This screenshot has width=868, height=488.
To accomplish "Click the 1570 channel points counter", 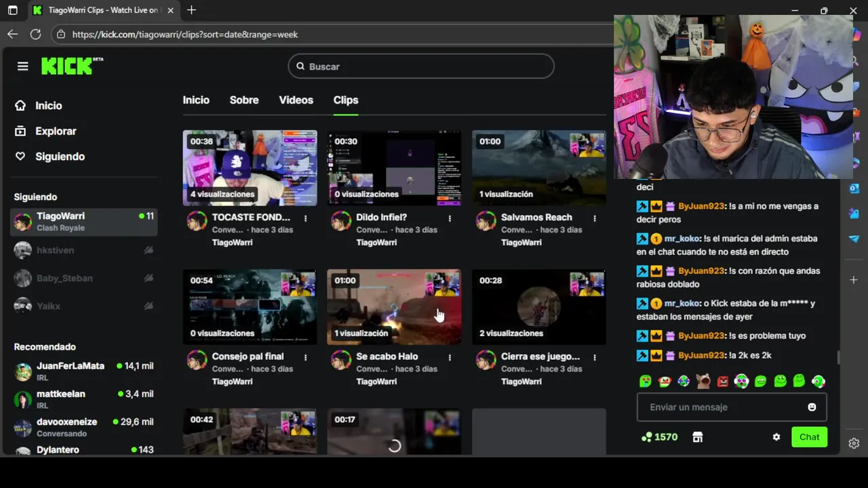I will [x=659, y=437].
